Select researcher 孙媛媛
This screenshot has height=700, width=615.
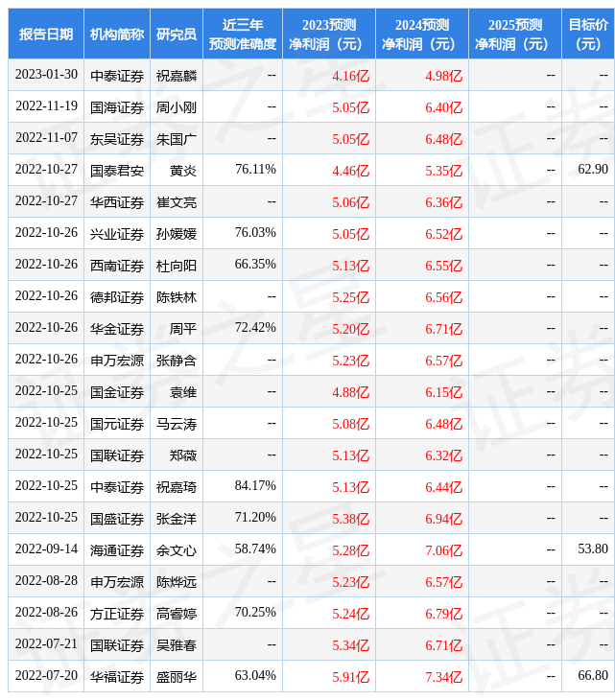click(x=177, y=234)
